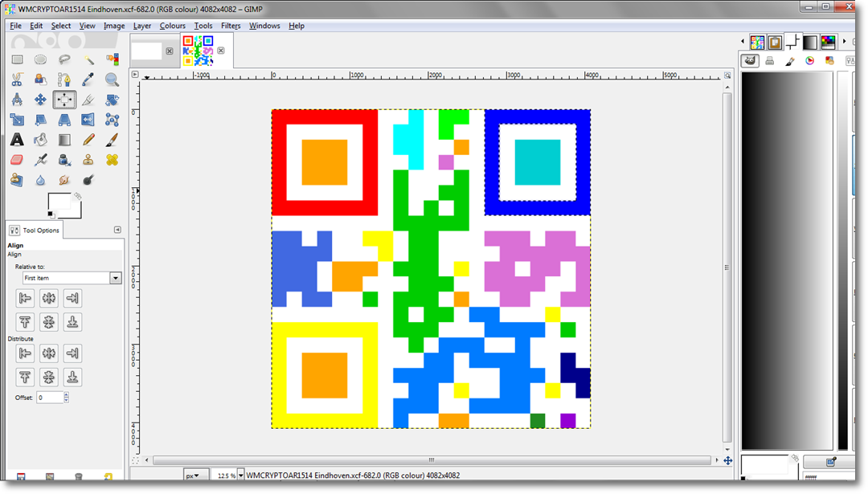The height and width of the screenshot is (494, 868).
Task: Choose the Foreground Select tool
Action: click(40, 80)
